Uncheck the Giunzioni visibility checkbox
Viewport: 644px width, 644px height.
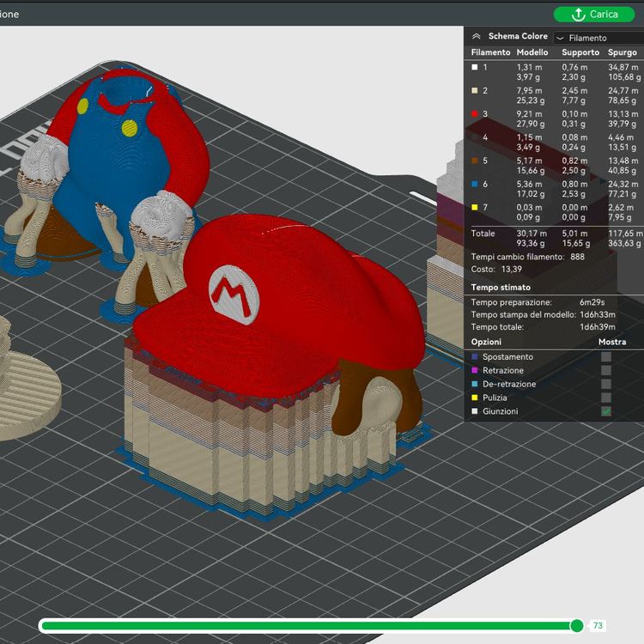point(606,411)
